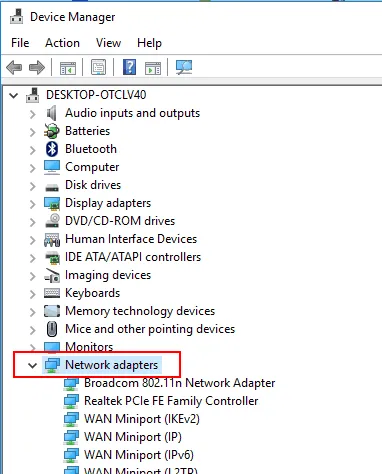
Task: Click the Memory technology devices icon
Action: coord(52,311)
